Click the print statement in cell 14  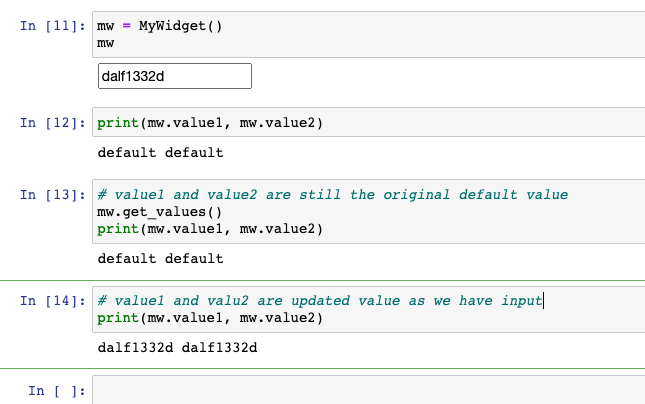(x=210, y=318)
